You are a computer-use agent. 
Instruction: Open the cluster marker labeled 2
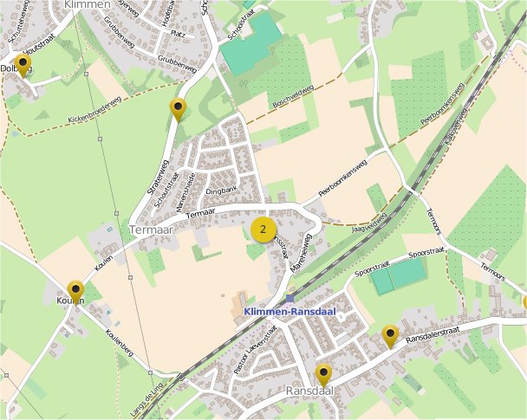point(263,229)
